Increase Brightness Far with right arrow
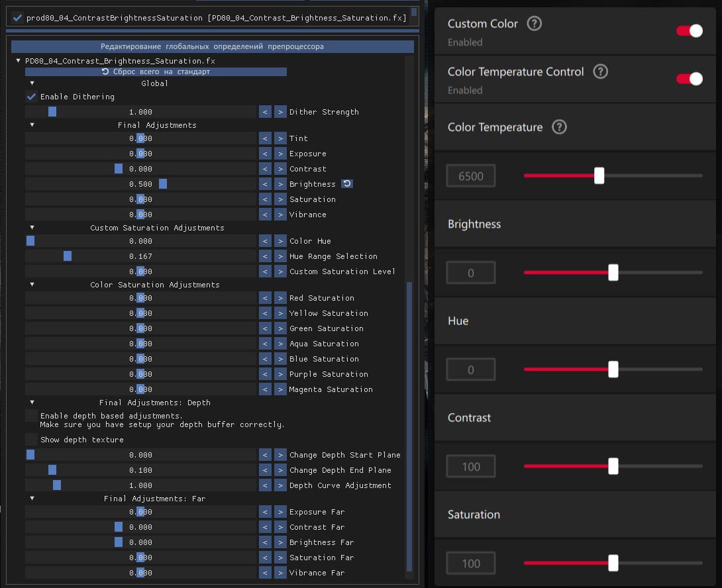The height and width of the screenshot is (588, 722). [x=280, y=542]
